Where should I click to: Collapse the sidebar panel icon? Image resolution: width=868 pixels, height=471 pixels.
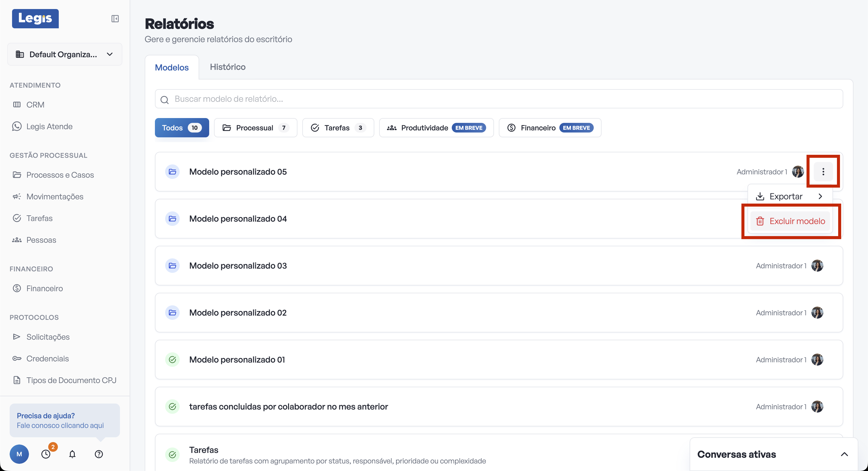coord(115,18)
